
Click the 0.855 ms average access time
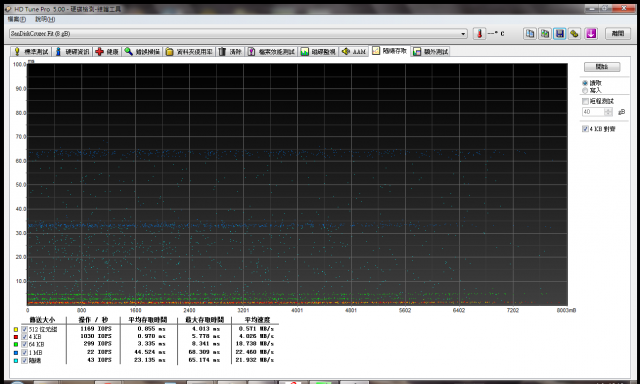151,329
